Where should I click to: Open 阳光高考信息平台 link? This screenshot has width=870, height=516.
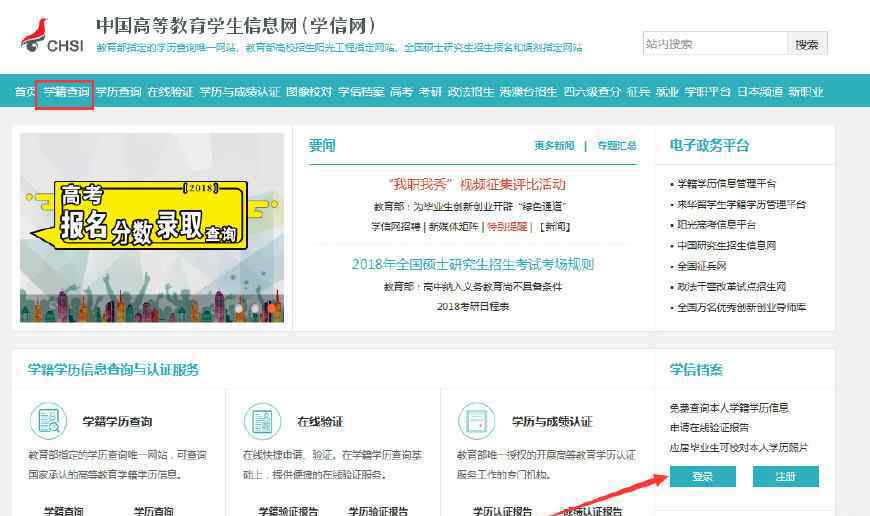[x=716, y=225]
